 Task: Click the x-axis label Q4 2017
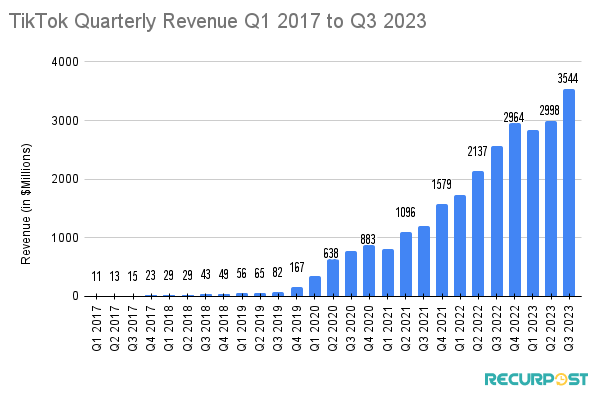(x=151, y=328)
